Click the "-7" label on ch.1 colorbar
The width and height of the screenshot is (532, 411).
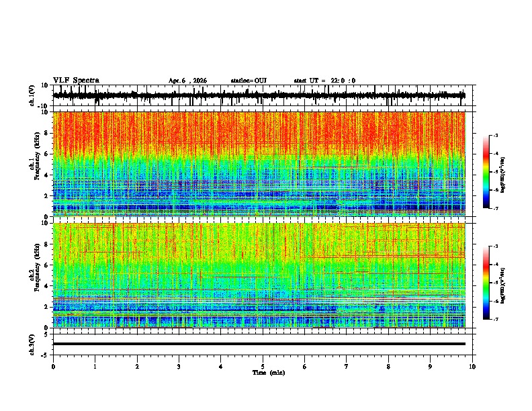495,208
